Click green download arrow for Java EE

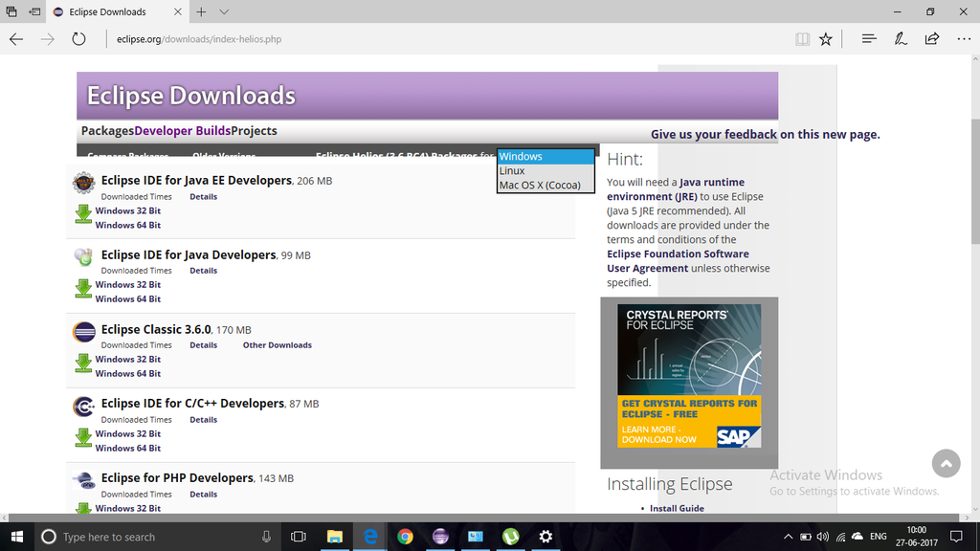pos(83,213)
